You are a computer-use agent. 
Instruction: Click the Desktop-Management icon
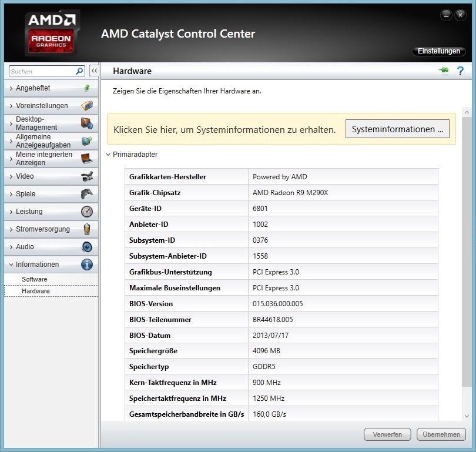(x=87, y=123)
